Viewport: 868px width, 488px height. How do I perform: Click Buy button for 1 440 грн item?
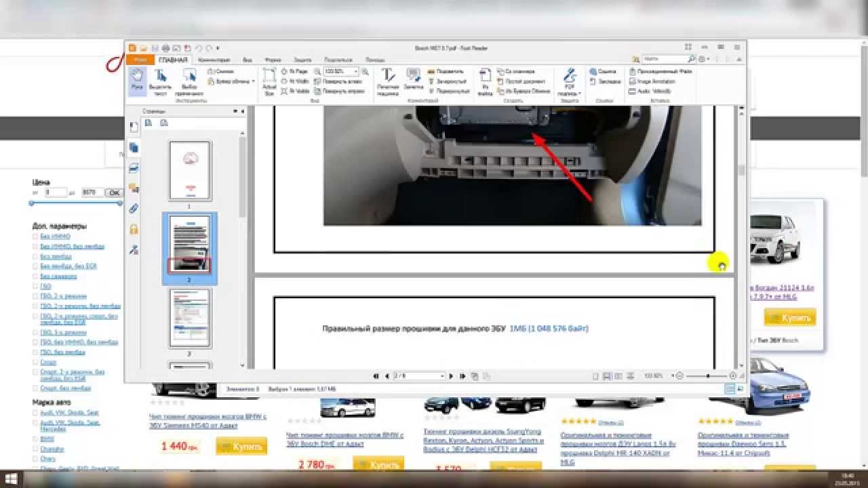(x=241, y=446)
